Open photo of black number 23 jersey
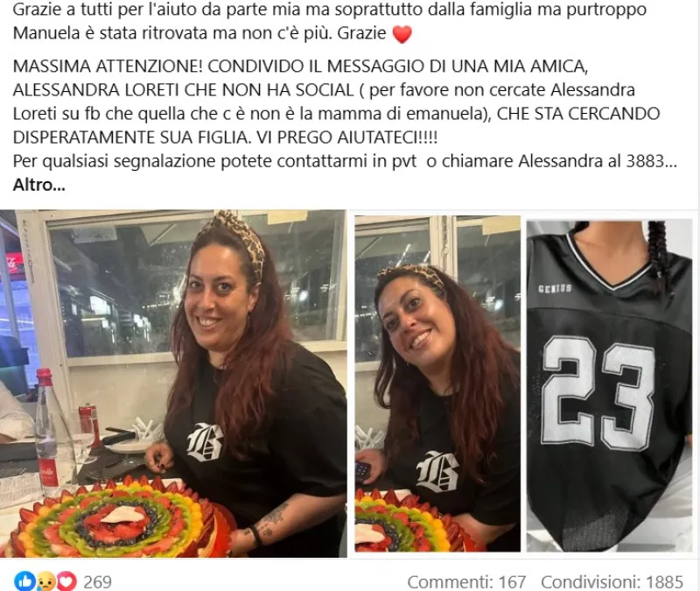Image resolution: width=700 pixels, height=591 pixels. click(x=609, y=385)
